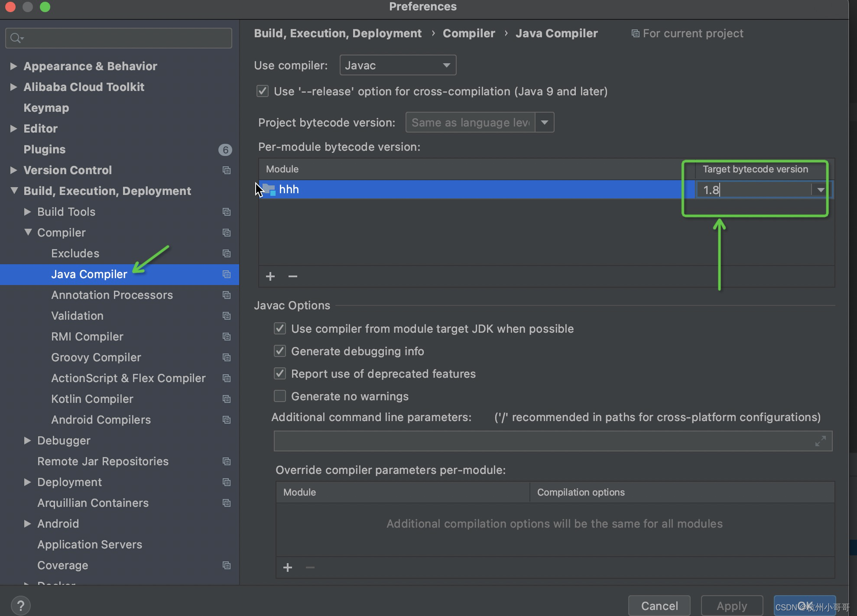
Task: Navigate to Compiler via the breadcrumb
Action: tap(468, 33)
